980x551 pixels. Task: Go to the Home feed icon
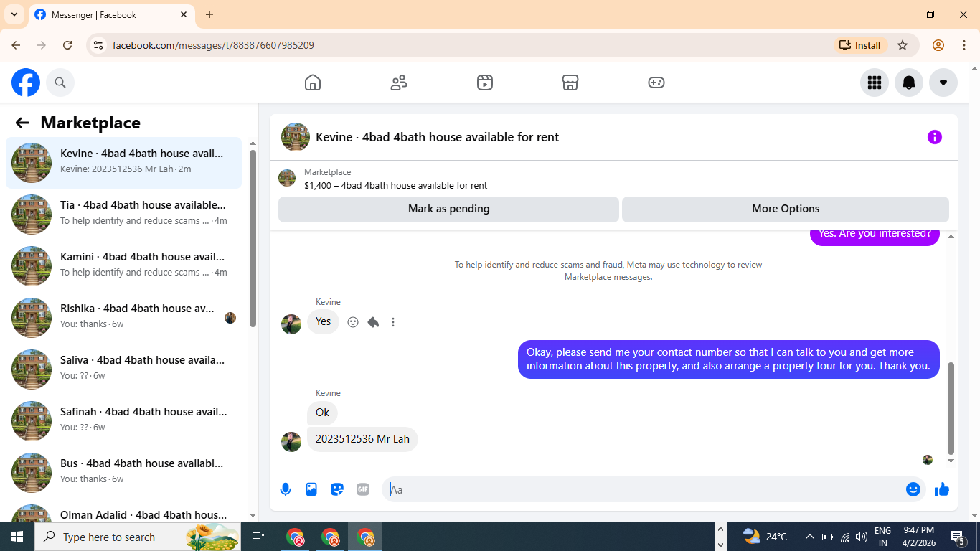click(313, 83)
